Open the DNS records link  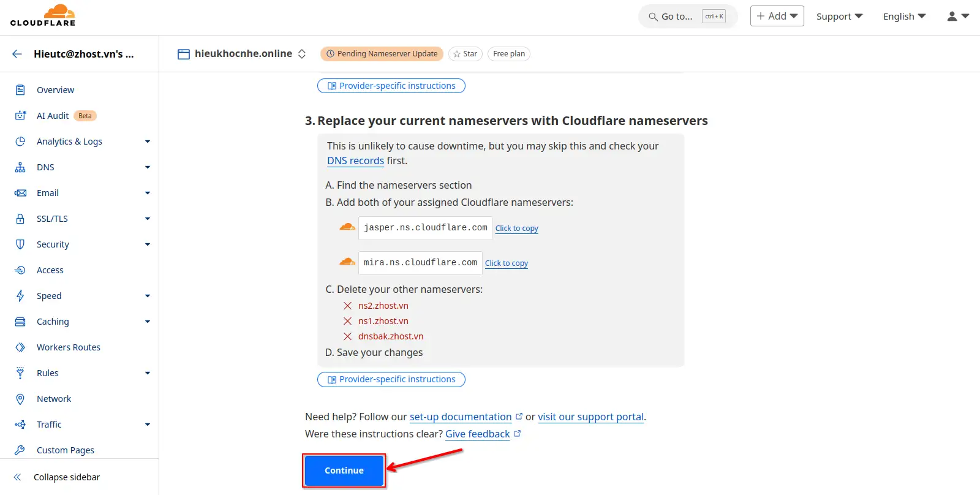[x=355, y=161]
